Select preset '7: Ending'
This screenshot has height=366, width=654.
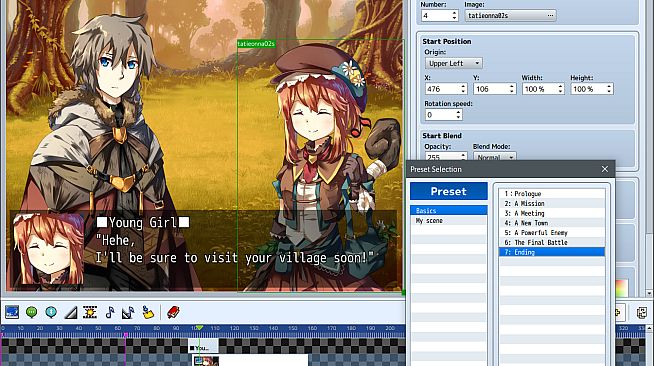(552, 252)
